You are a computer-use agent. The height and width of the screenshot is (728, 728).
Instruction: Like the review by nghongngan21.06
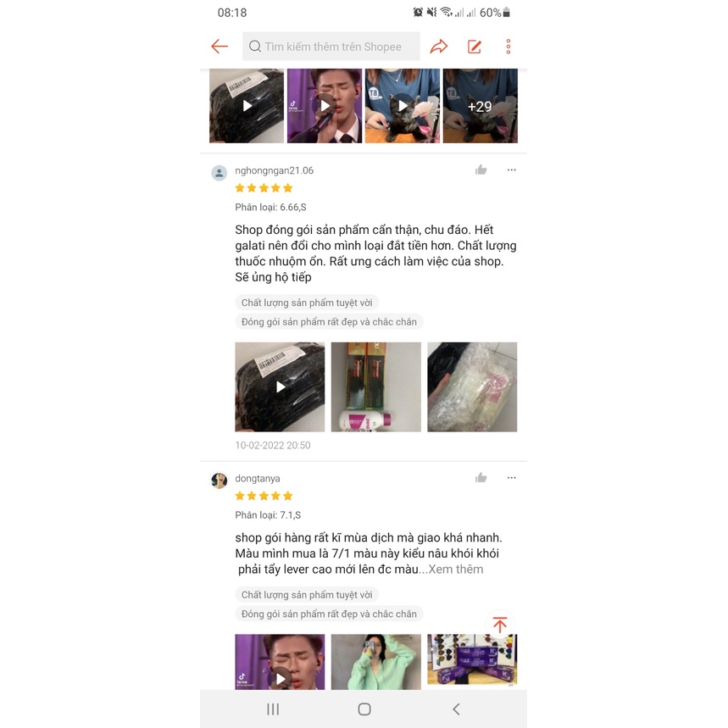click(x=481, y=170)
